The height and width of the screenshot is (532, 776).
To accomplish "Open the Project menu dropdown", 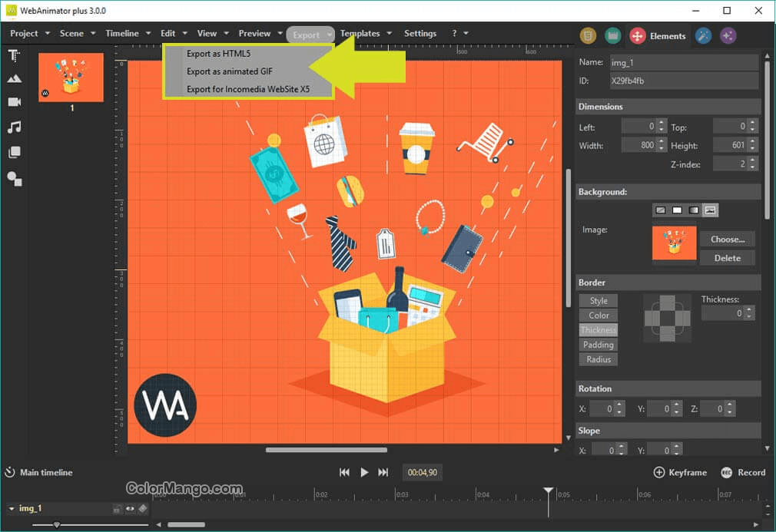I will [30, 33].
